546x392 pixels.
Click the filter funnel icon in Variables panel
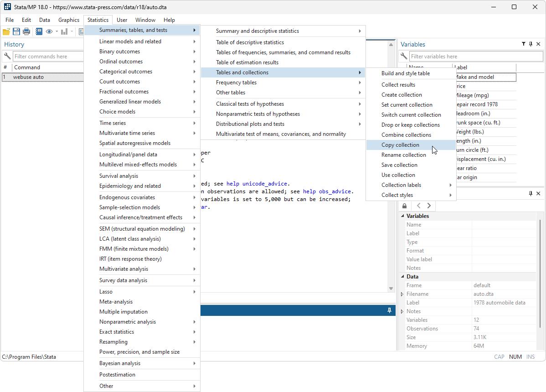point(523,44)
